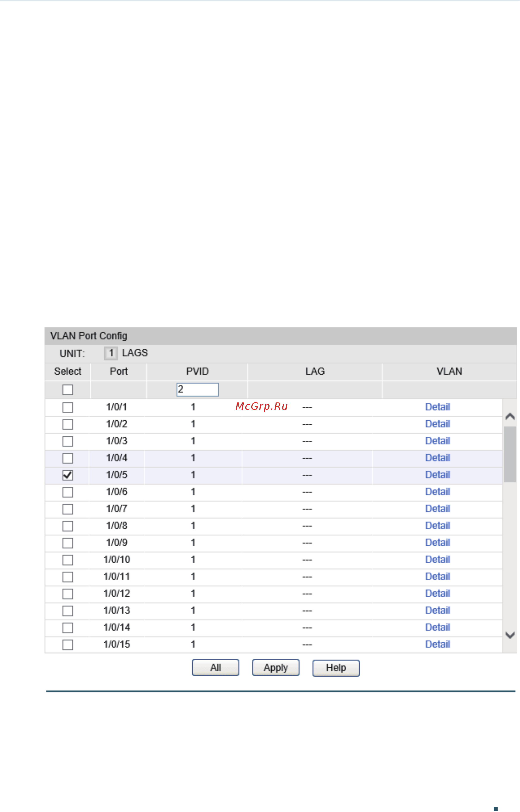Click the Help button
Image resolution: width=520 pixels, height=812 pixels.
(x=336, y=668)
